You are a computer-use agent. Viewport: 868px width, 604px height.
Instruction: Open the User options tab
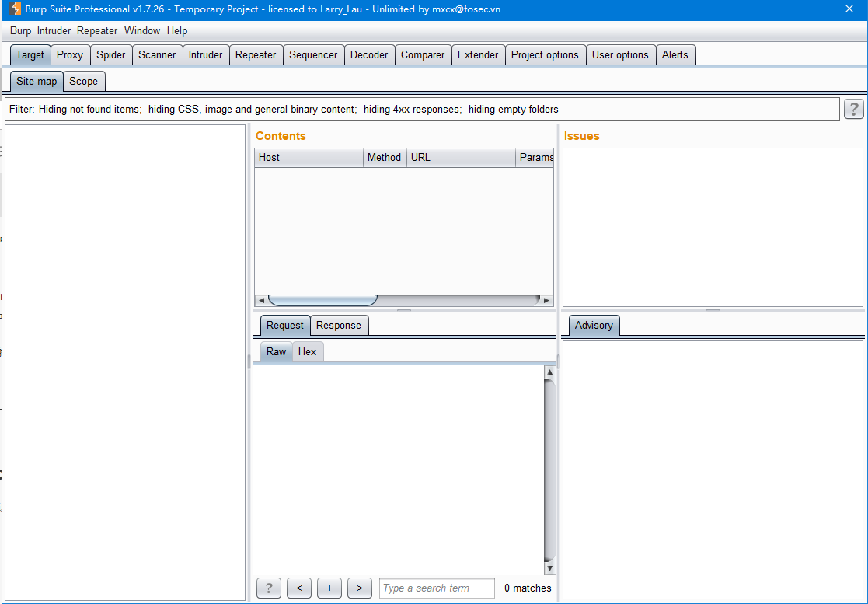[x=620, y=55]
